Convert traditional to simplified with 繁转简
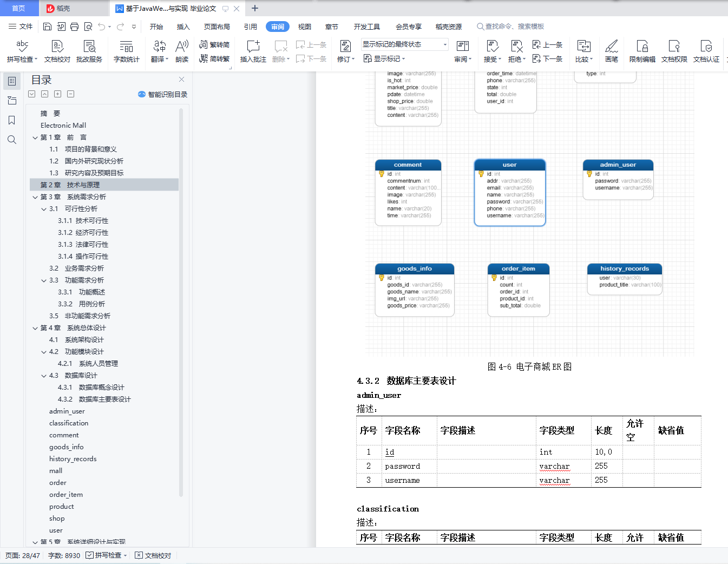 [x=214, y=44]
